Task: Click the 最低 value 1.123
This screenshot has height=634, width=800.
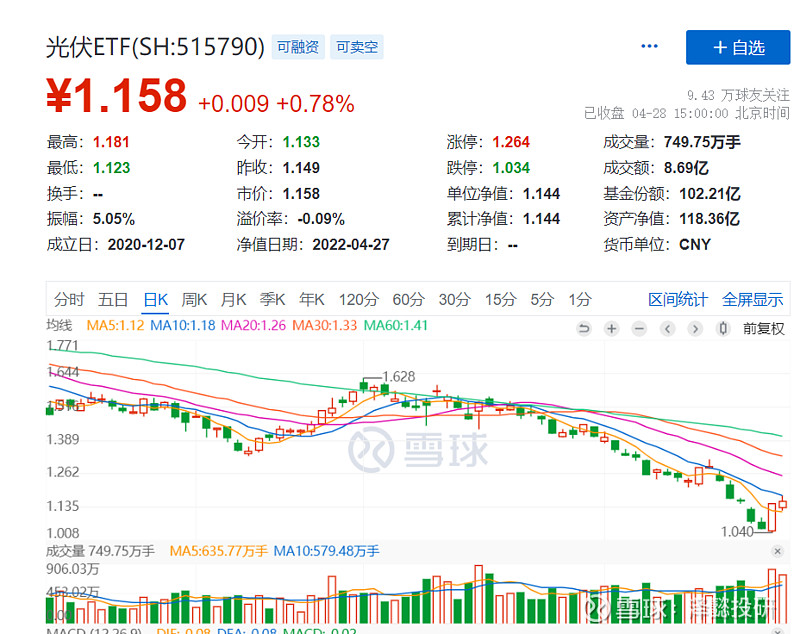Action: point(111,168)
